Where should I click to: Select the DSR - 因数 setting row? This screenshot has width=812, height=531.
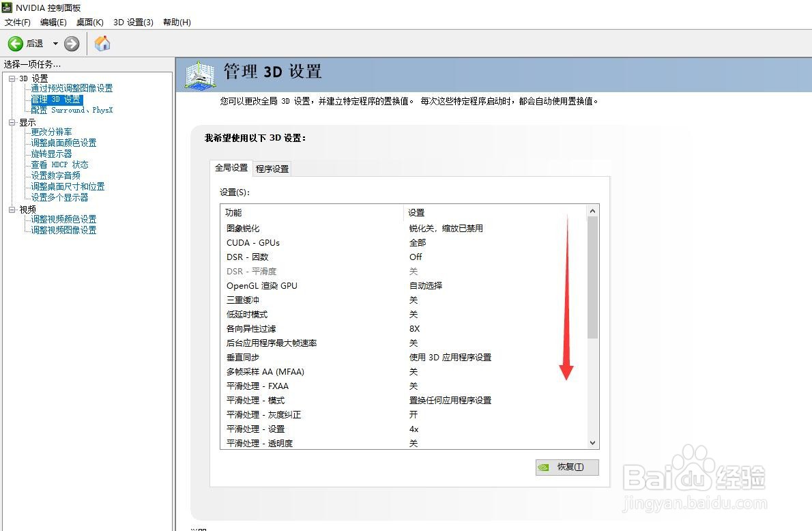coord(403,257)
